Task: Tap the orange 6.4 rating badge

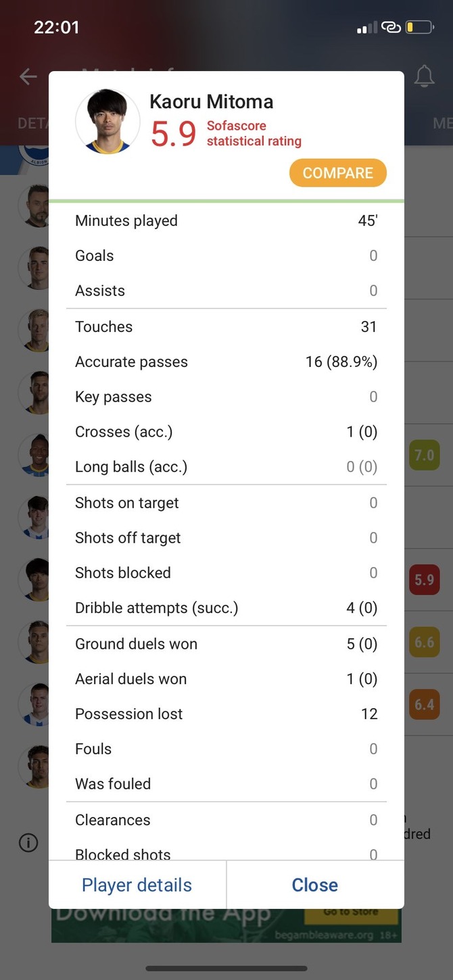Action: click(x=424, y=705)
